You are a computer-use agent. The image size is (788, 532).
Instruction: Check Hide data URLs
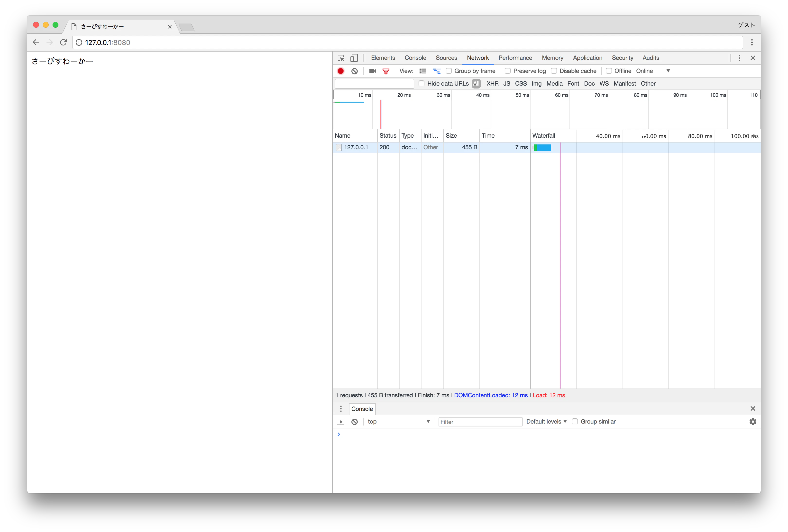point(421,83)
